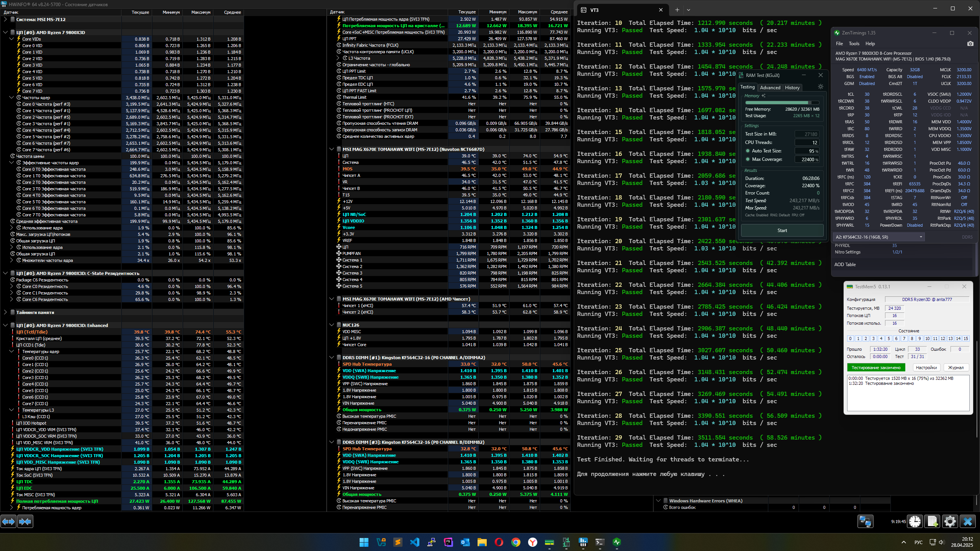The height and width of the screenshot is (551, 980).
Task: Toggle RAM Test theme sun icon
Action: click(820, 87)
